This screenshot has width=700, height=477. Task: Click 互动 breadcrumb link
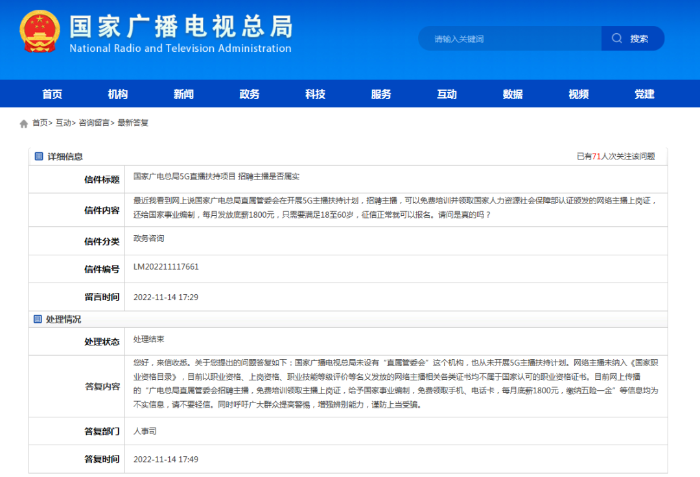coord(63,123)
